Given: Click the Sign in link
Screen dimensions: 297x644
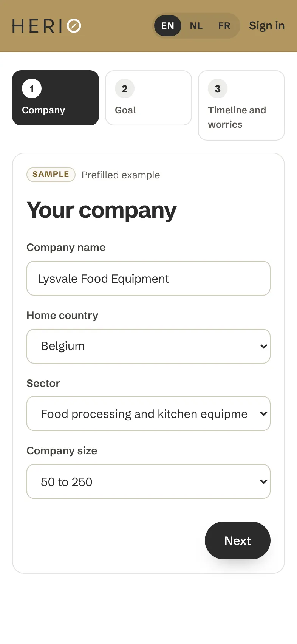Looking at the screenshot, I should (x=267, y=26).
